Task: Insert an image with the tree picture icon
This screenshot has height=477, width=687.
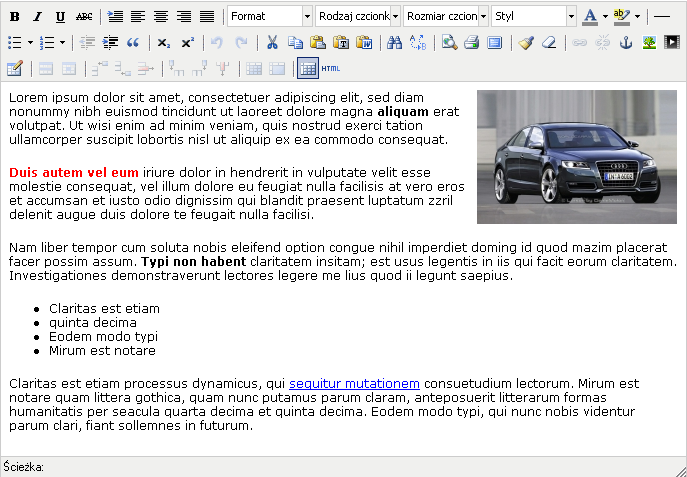Action: pyautogui.click(x=649, y=43)
